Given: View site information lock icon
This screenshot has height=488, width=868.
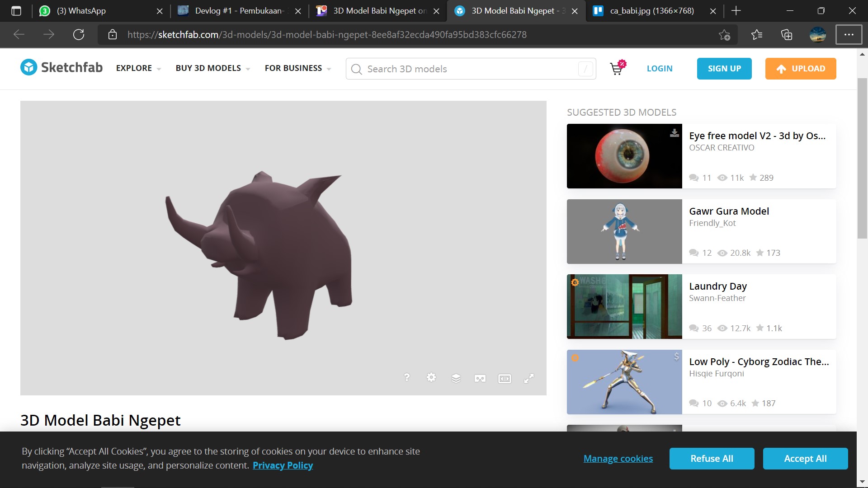Looking at the screenshot, I should [x=113, y=35].
